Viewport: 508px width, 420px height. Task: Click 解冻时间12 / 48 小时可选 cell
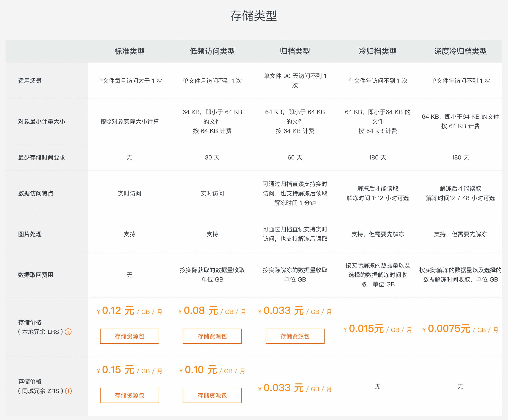click(x=460, y=198)
